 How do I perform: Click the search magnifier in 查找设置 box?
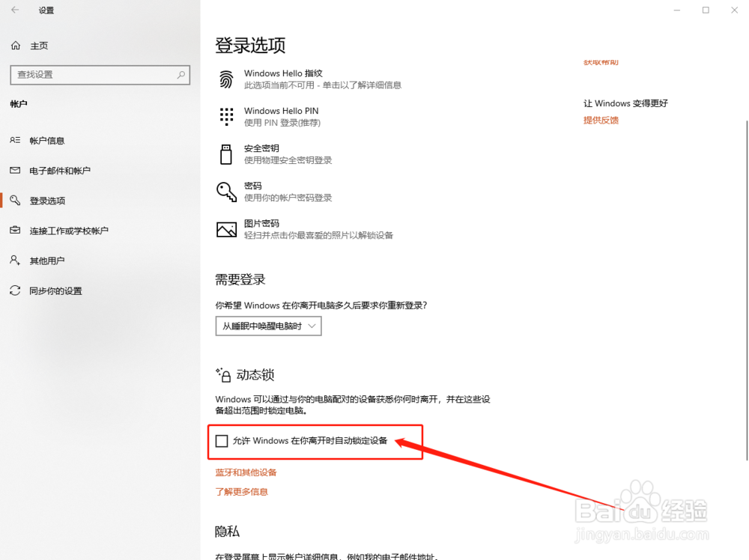pyautogui.click(x=181, y=75)
